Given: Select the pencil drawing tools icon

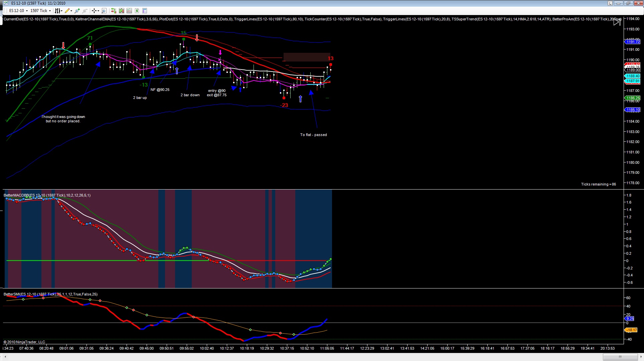Looking at the screenshot, I should click(x=67, y=11).
